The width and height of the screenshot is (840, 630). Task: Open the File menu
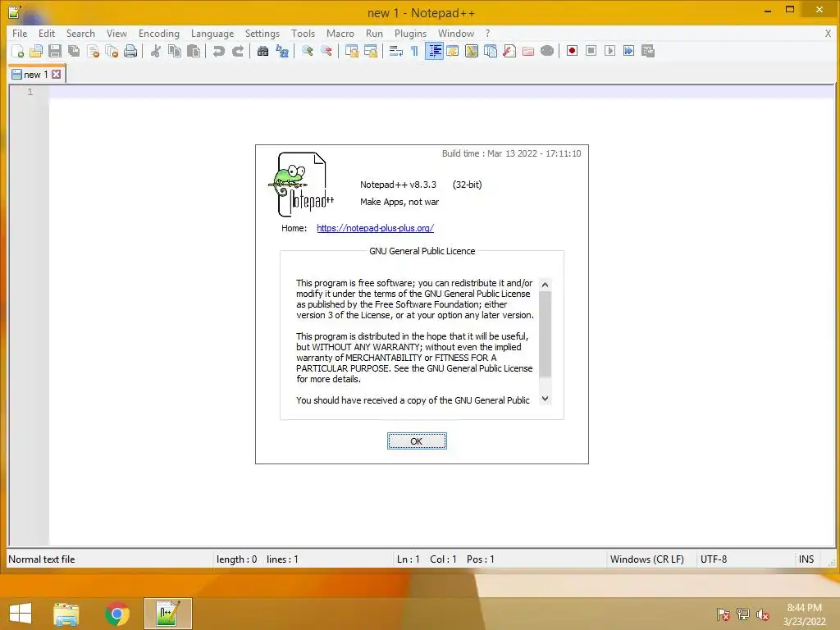20,33
